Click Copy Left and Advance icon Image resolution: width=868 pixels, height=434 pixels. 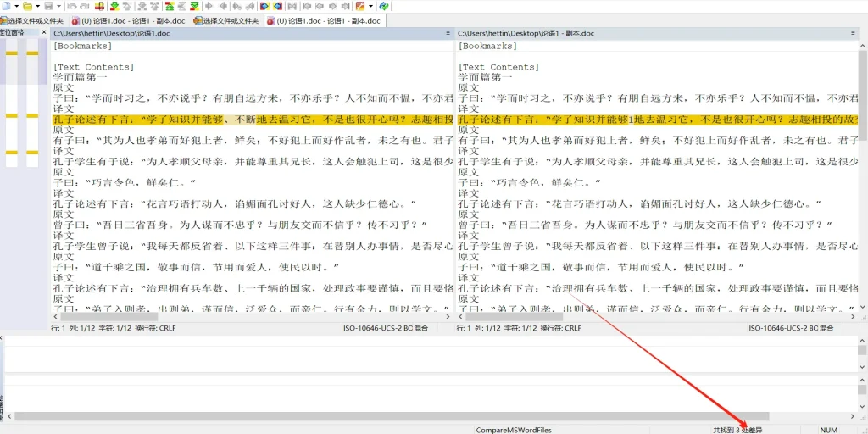coord(250,6)
